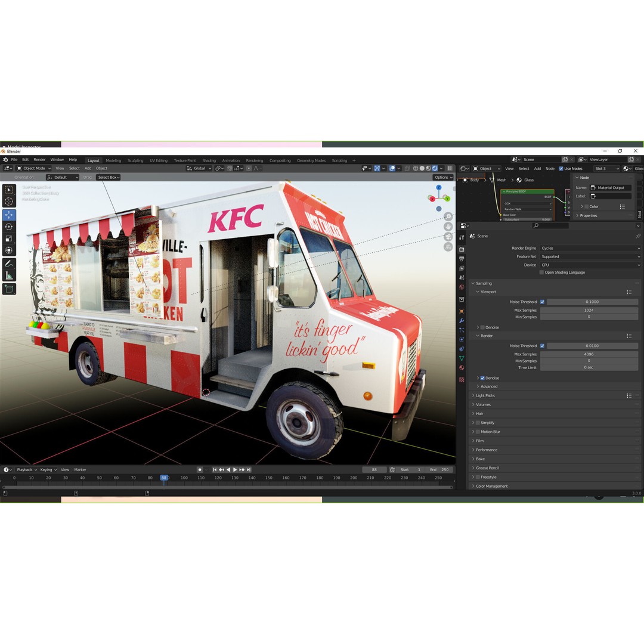Activate the Transform tool
The width and height of the screenshot is (644, 644).
point(9,250)
